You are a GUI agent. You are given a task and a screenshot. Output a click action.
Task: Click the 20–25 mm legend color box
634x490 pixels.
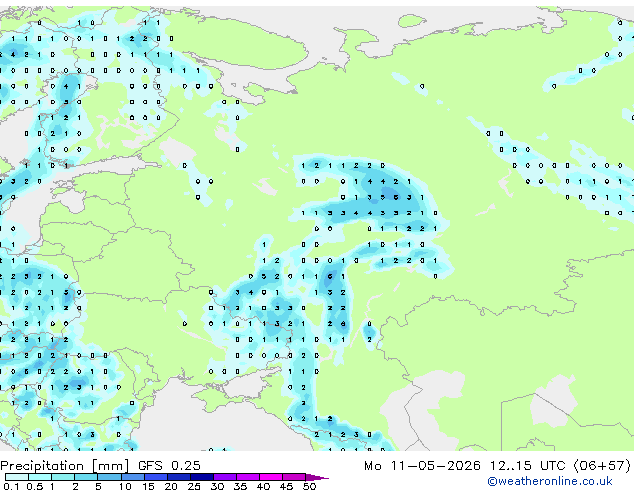coord(178,477)
